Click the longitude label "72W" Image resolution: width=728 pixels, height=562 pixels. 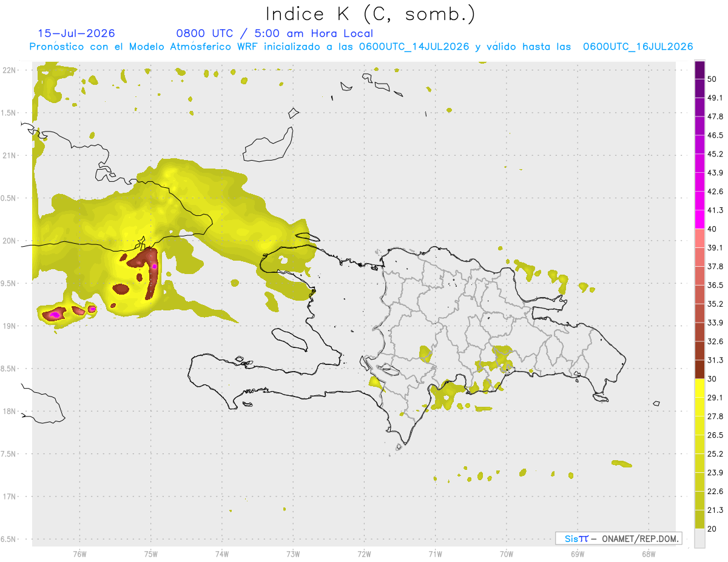click(364, 554)
